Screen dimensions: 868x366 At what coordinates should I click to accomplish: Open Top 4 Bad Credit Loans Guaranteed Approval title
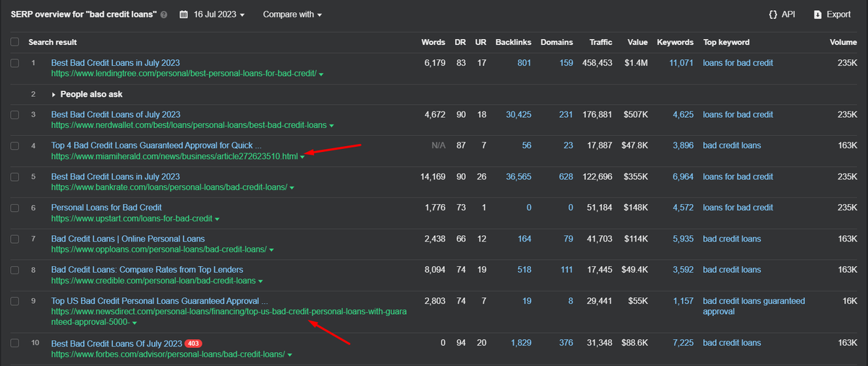pyautogui.click(x=156, y=145)
